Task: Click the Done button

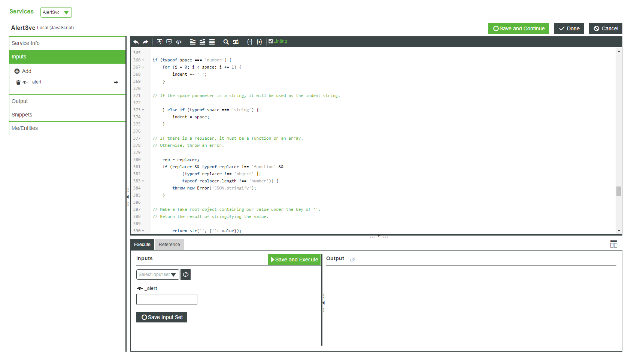Action: [569, 28]
